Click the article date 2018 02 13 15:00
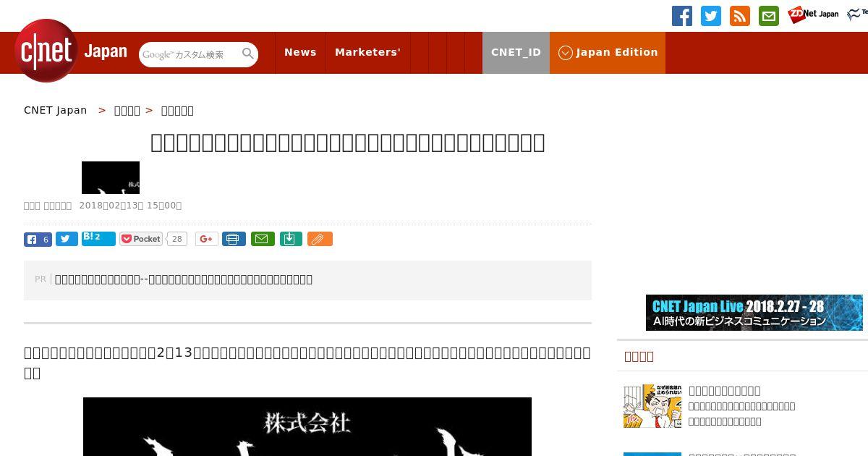868x456 pixels. pos(130,206)
